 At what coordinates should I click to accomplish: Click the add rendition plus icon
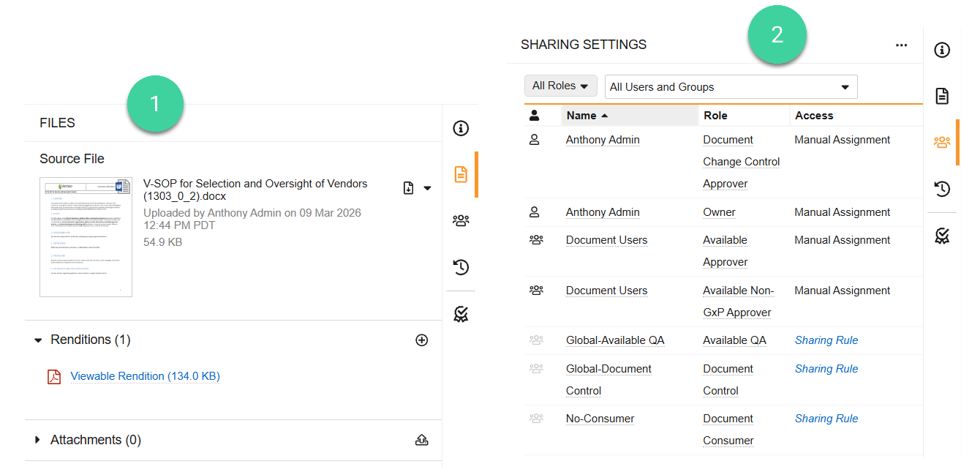pyautogui.click(x=421, y=340)
